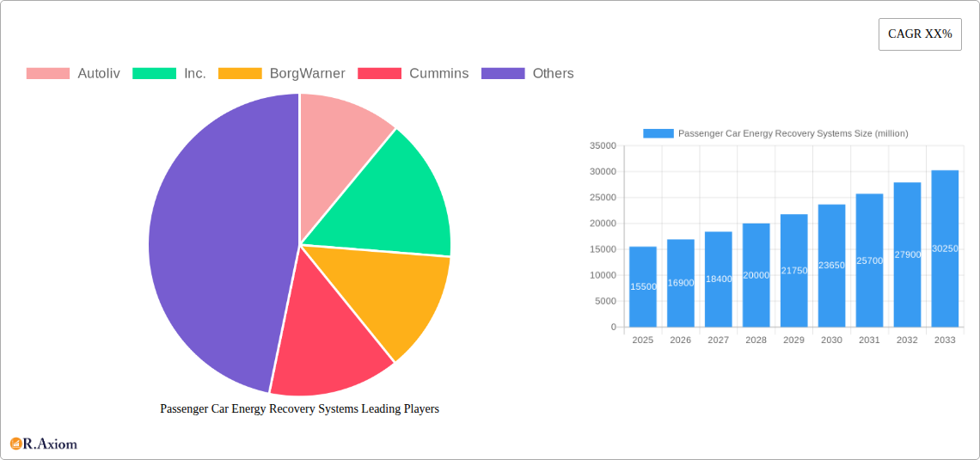The height and width of the screenshot is (460, 980).
Task: Click the 2027 bar labeled 18400
Action: click(718, 279)
